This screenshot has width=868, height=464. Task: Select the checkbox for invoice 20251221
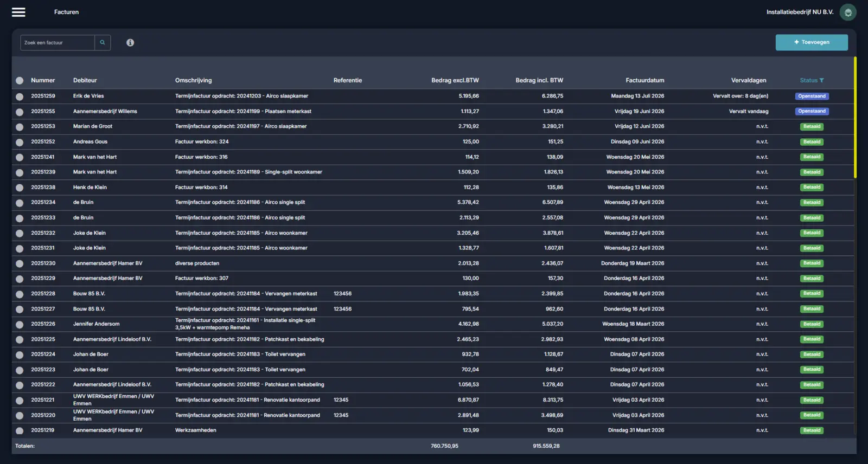(20, 400)
